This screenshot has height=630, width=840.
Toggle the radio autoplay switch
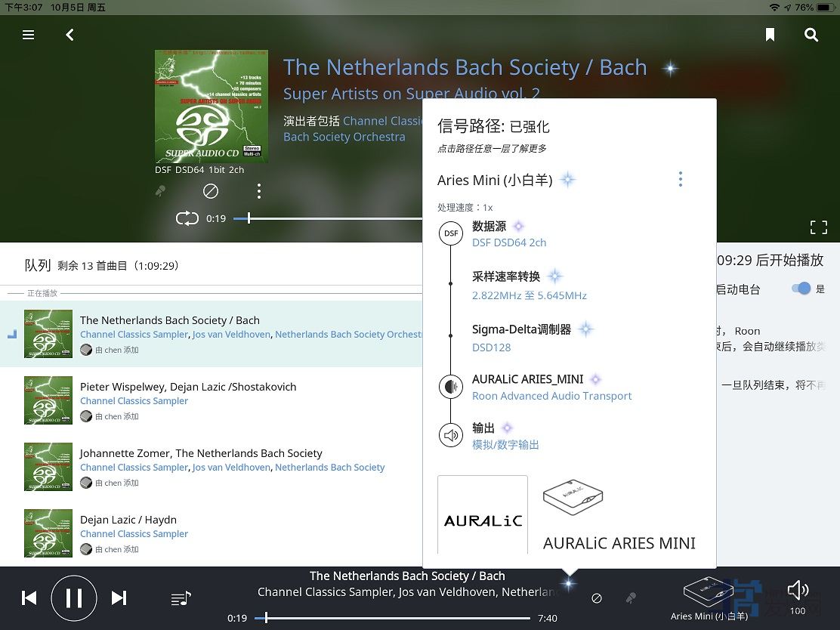coord(800,289)
